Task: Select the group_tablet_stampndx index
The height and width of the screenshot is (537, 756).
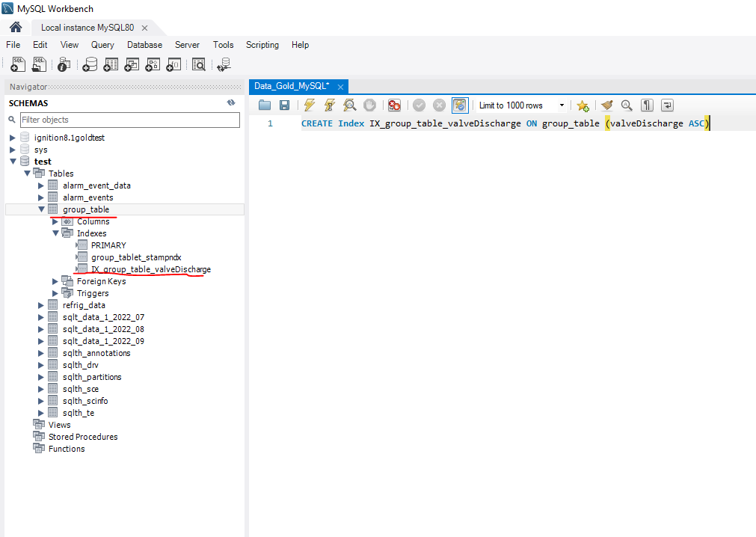Action: coord(136,257)
